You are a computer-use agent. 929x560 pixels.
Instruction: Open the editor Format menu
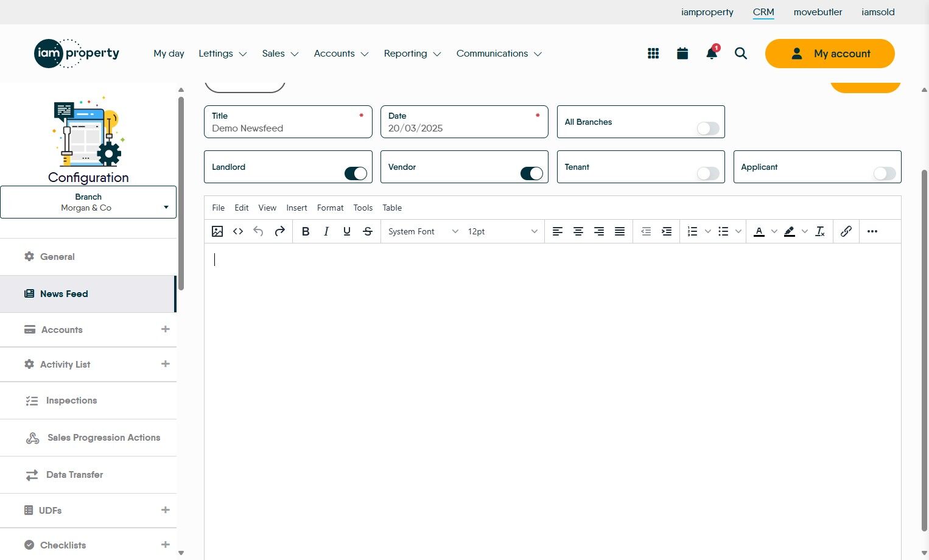[x=331, y=208]
